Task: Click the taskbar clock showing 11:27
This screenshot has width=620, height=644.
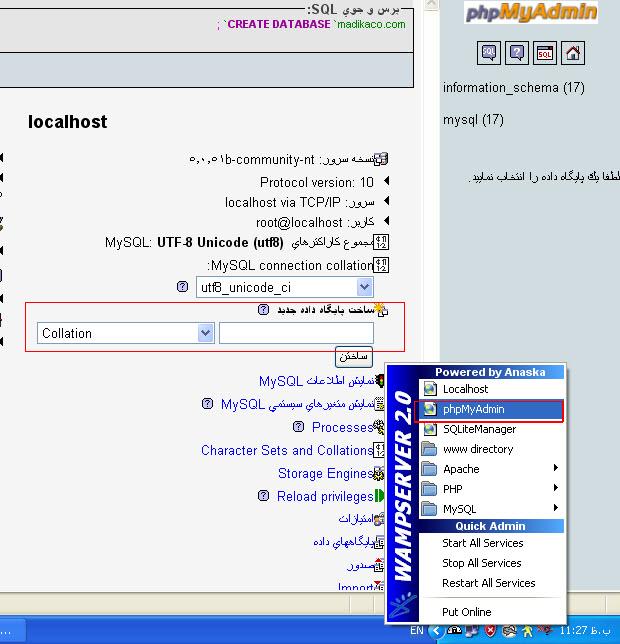Action: pyautogui.click(x=585, y=630)
